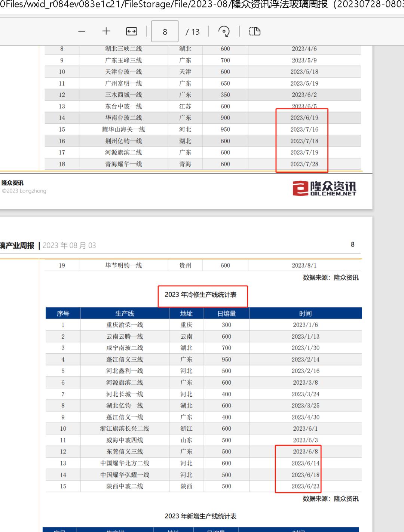Select the fit-to-width icon
The height and width of the screenshot is (532, 404).
[x=131, y=31]
